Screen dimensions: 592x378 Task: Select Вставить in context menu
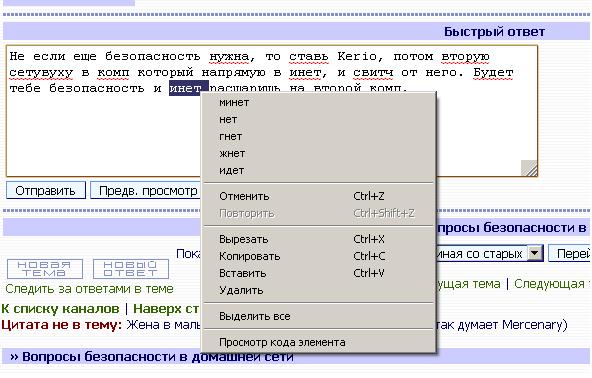(319, 273)
